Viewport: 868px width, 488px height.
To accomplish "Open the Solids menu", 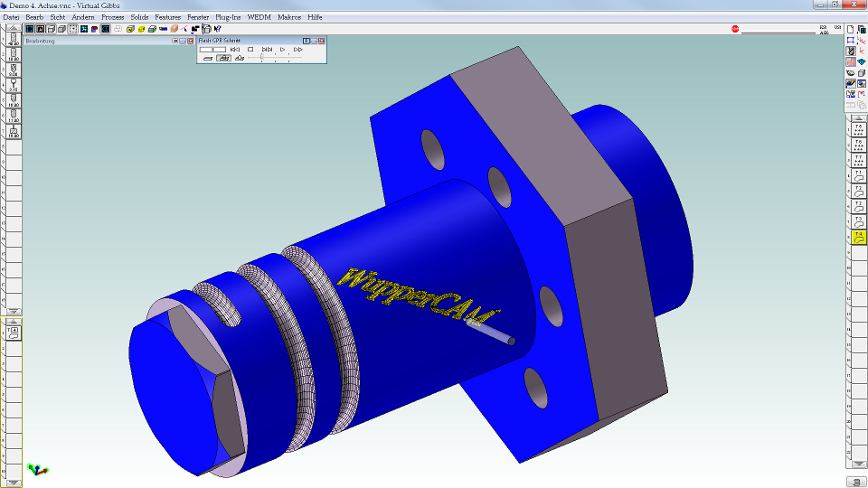I will (139, 17).
